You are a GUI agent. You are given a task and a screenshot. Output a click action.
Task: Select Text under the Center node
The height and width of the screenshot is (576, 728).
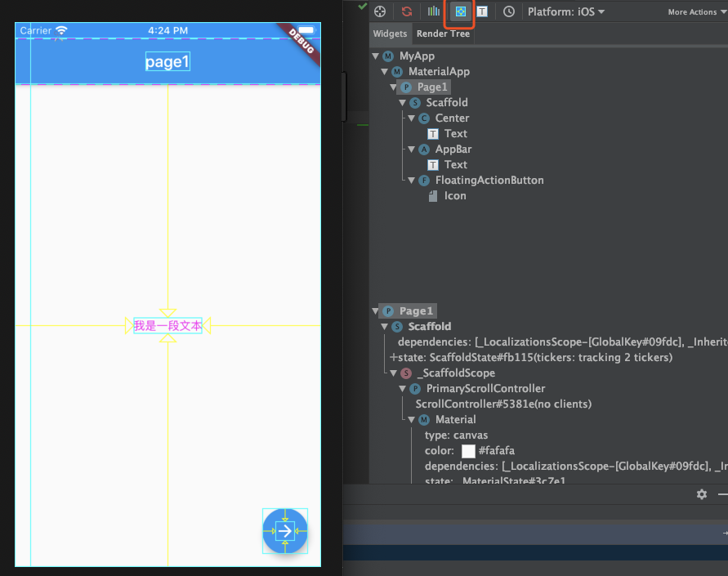455,134
